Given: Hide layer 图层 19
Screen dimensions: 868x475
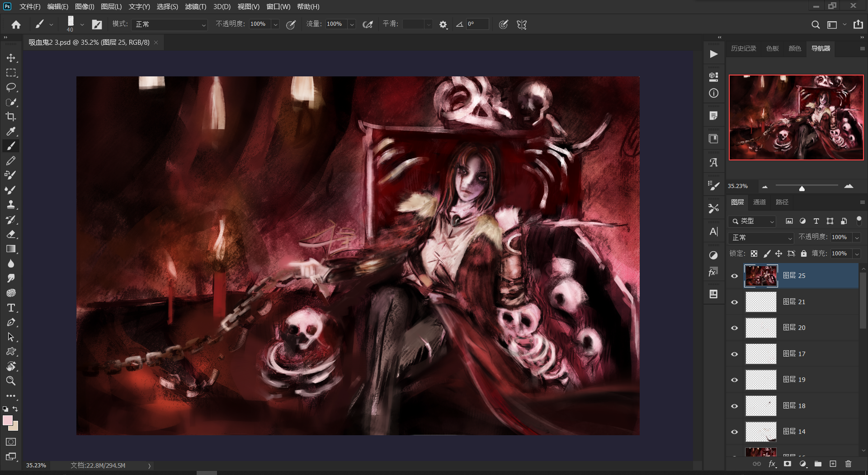Looking at the screenshot, I should coord(735,380).
